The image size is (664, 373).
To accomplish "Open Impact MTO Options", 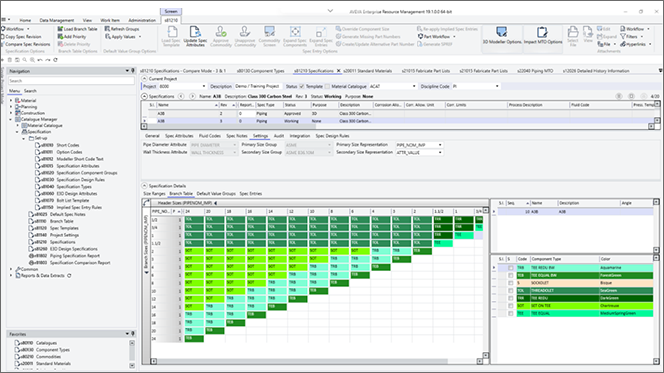I will pos(542,36).
